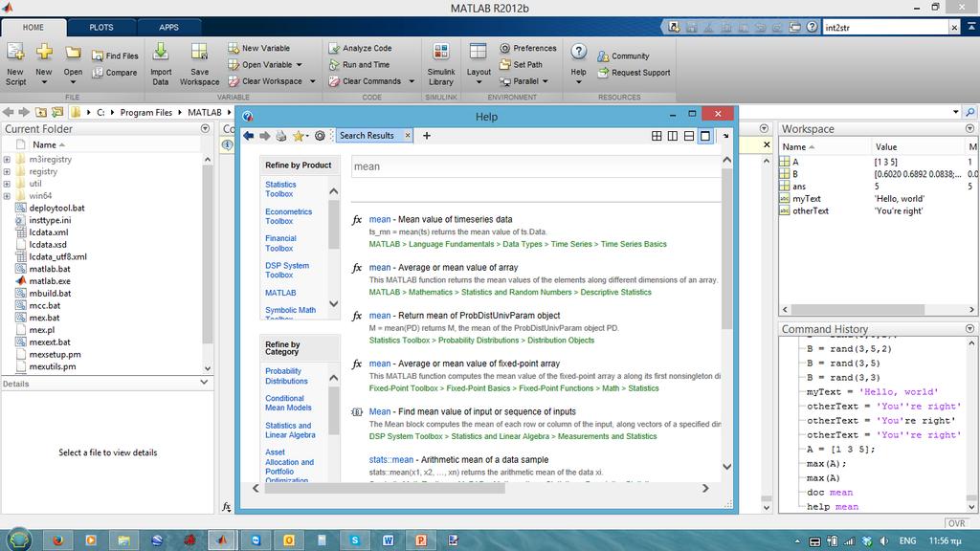Open Clear Commands dropdown arrow

(412, 81)
